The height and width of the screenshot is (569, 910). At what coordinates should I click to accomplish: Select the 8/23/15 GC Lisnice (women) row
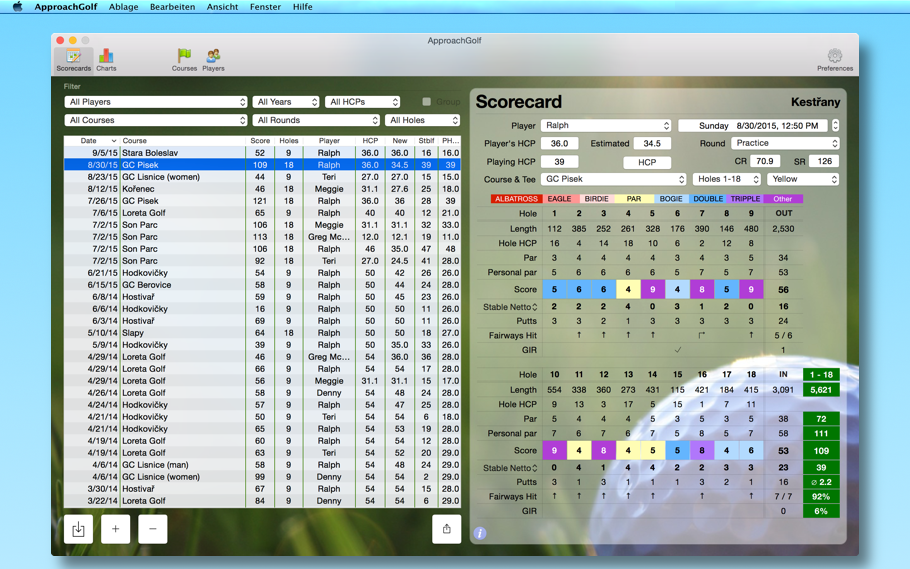(x=262, y=177)
